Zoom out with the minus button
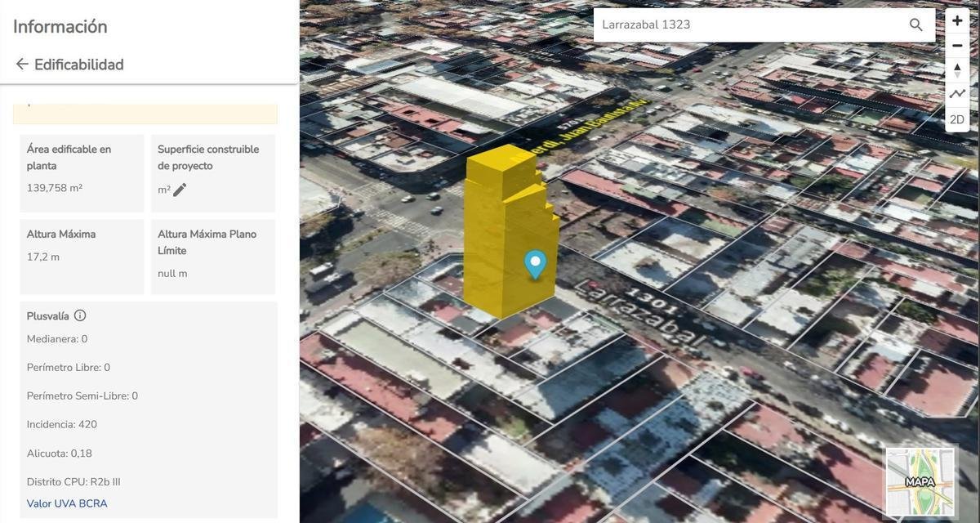This screenshot has width=980, height=523. coord(957,46)
